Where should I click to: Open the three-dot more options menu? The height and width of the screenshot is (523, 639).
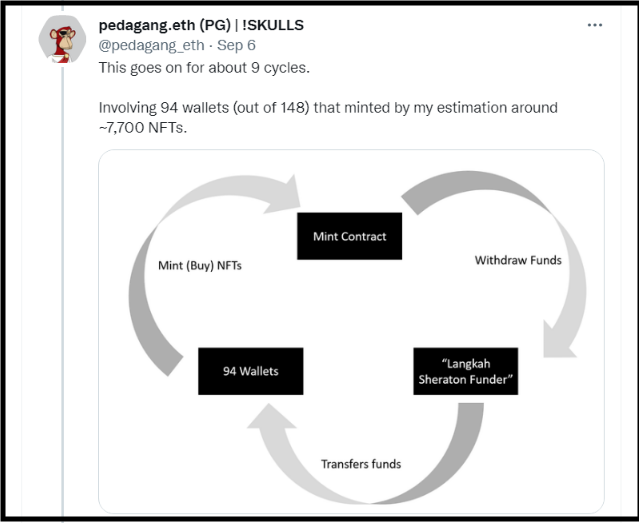point(595,25)
